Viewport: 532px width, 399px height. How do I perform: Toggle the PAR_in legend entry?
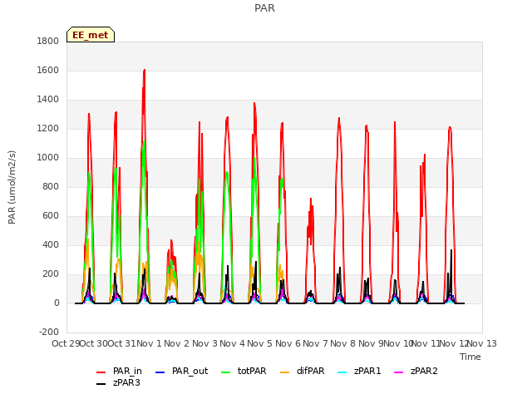119,372
